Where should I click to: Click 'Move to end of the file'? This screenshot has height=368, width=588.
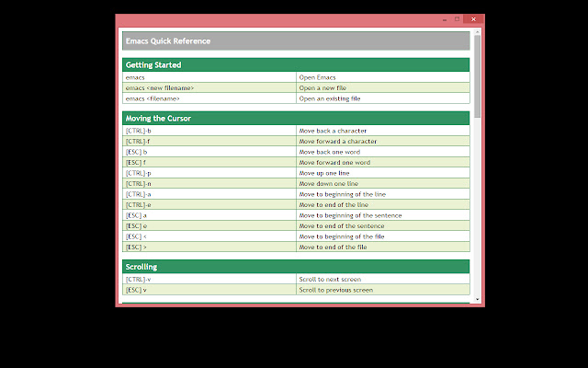tap(333, 247)
